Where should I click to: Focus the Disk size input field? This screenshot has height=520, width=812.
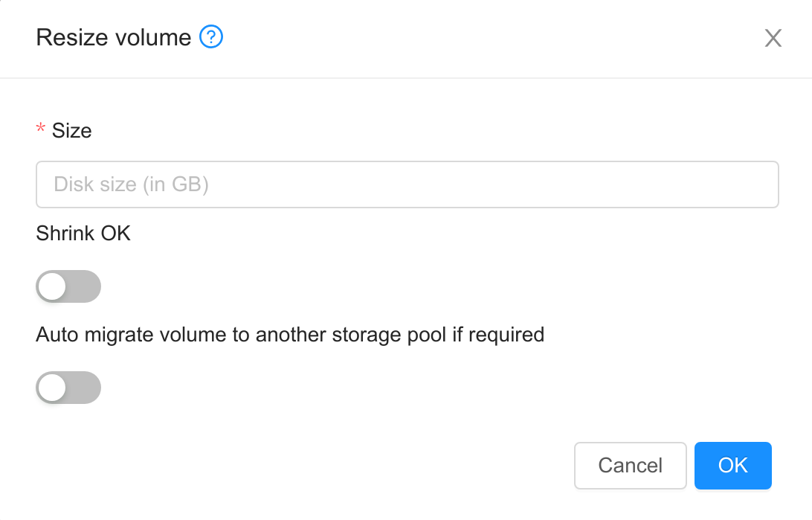(x=407, y=184)
